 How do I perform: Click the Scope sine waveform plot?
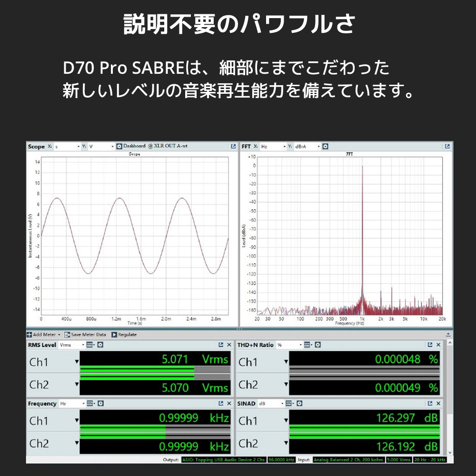(135, 236)
